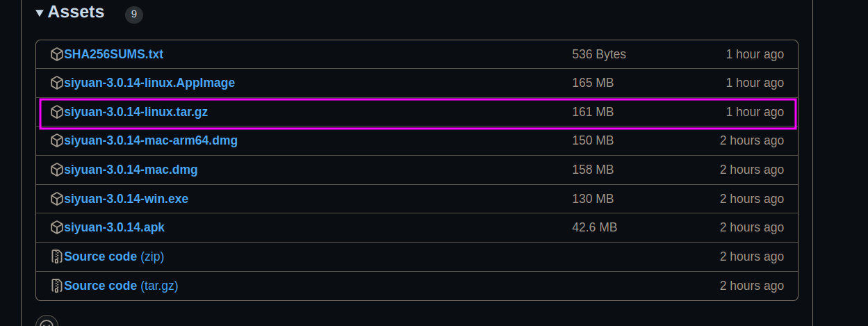868x326 pixels.
Task: Click package icon next to siyuan-3.0.14-mac-arm64.dmg
Action: tap(56, 140)
